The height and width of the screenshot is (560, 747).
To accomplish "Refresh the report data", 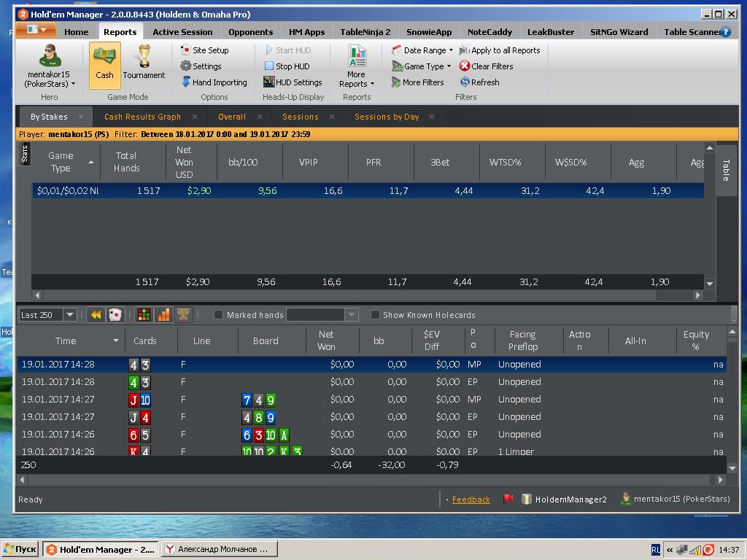I will pos(480,82).
